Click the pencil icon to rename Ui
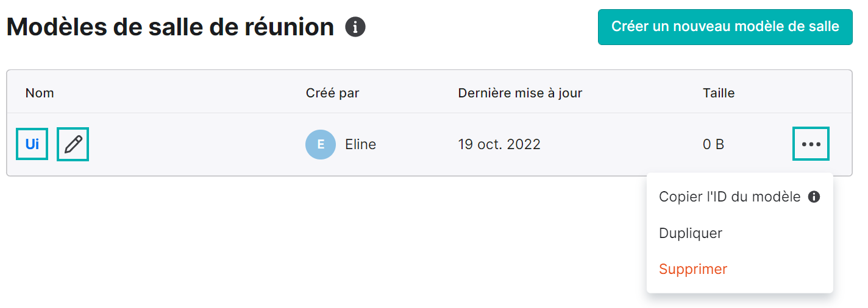The image size is (868, 308). coord(73,144)
